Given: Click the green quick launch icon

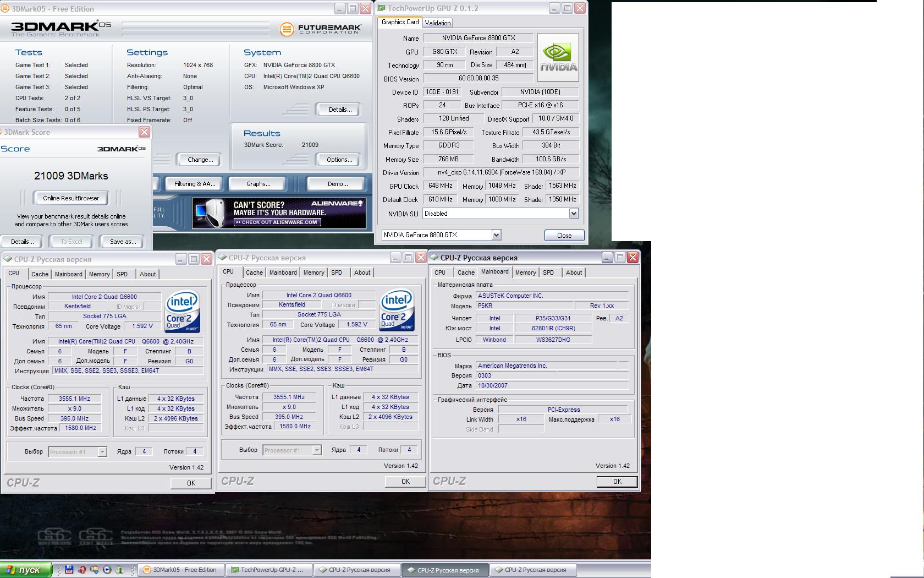Looking at the screenshot, I should coord(119,570).
